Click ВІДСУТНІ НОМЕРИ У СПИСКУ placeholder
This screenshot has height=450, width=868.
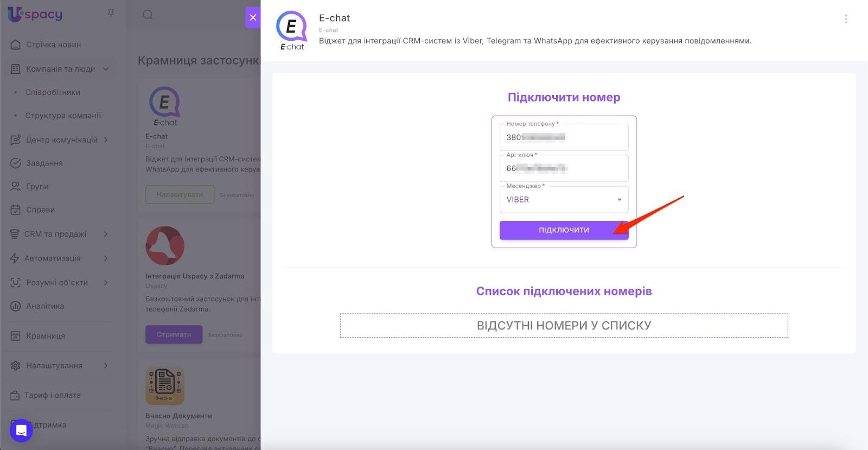click(x=564, y=326)
